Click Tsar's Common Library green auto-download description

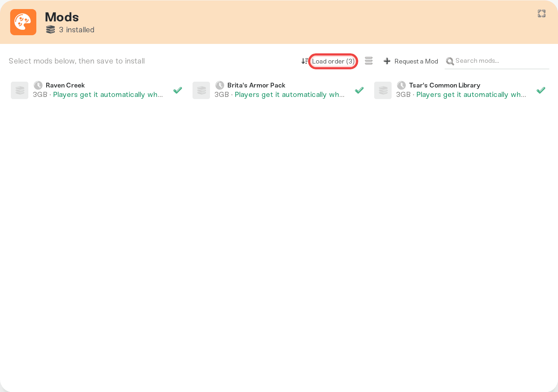471,95
